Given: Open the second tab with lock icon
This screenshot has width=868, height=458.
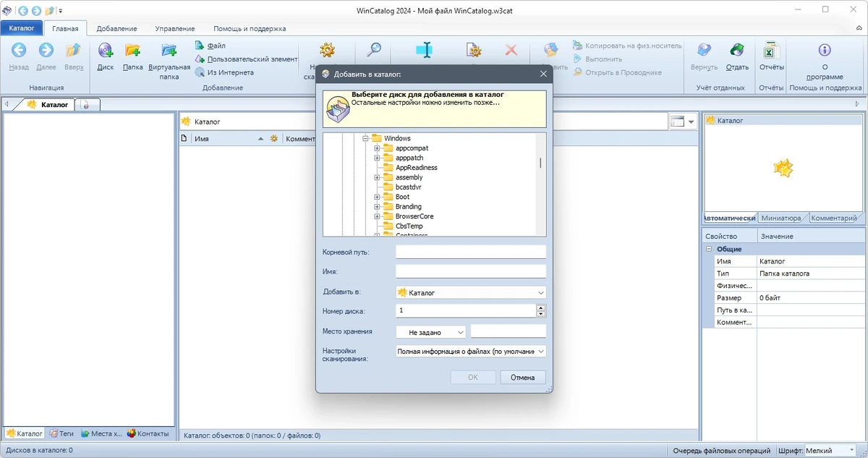Looking at the screenshot, I should [87, 104].
